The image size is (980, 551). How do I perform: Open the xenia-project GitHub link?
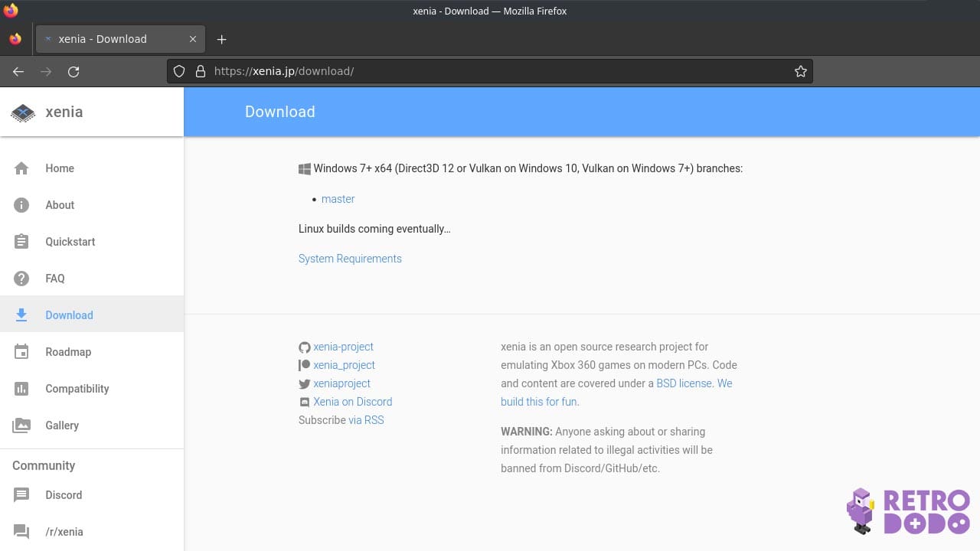tap(343, 347)
